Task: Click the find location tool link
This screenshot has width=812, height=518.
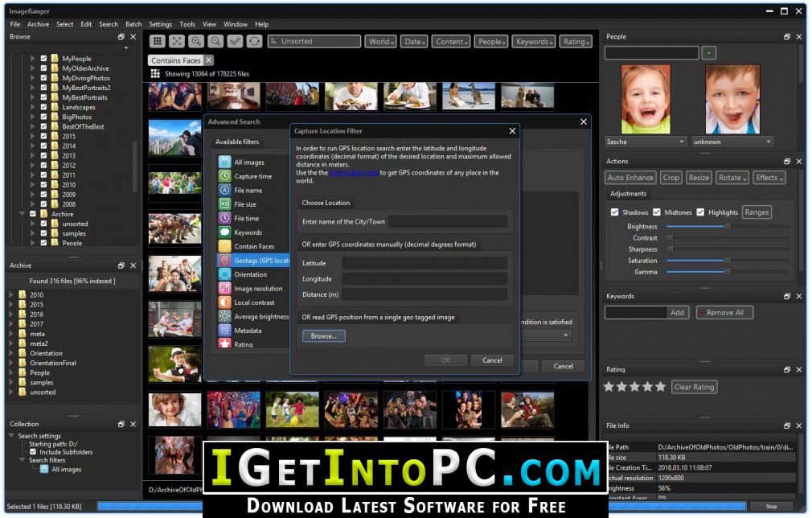Action: pos(355,172)
